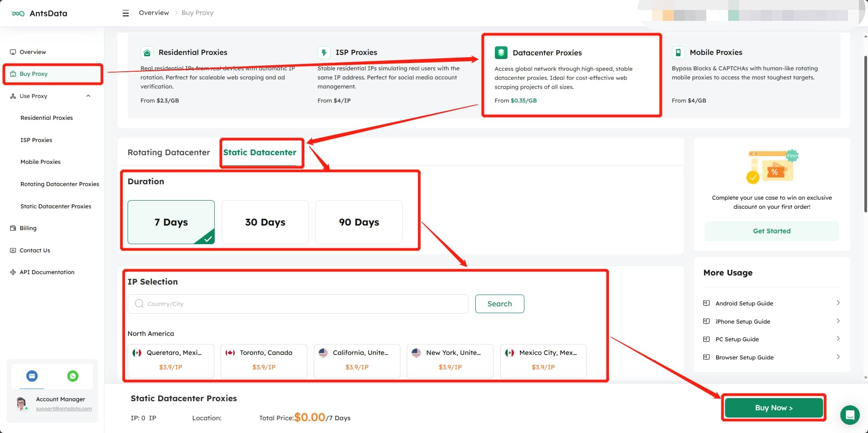Click iPhone Setup Guide book icon
Screen dimensions: 868x433
[x=706, y=321]
